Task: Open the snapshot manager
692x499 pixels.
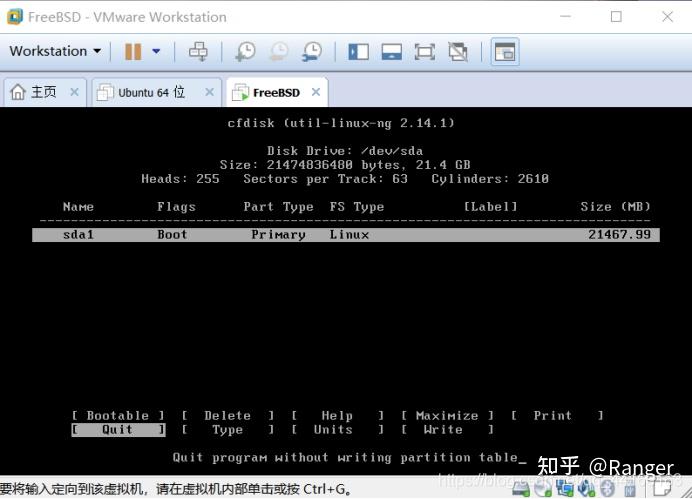Action: [x=312, y=52]
